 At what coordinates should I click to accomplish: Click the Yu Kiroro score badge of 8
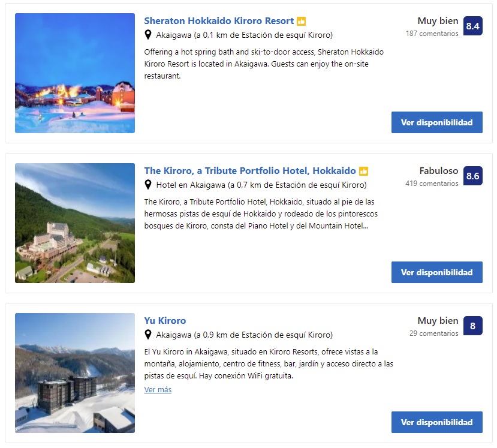pyautogui.click(x=473, y=326)
